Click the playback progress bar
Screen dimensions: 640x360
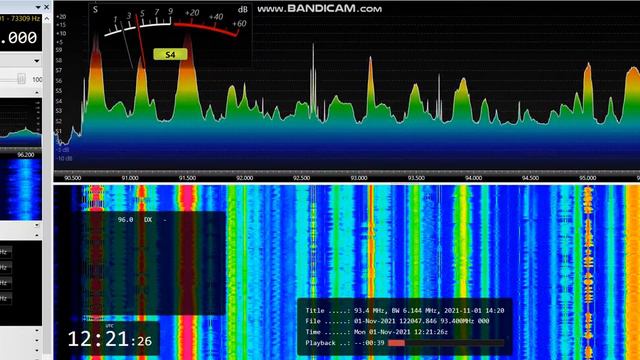click(446, 343)
